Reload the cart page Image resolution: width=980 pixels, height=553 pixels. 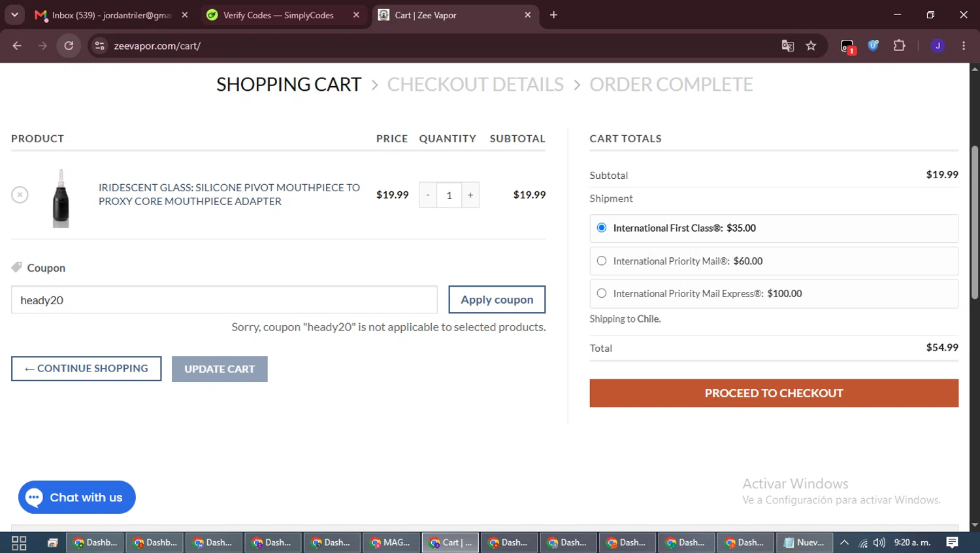tap(69, 46)
